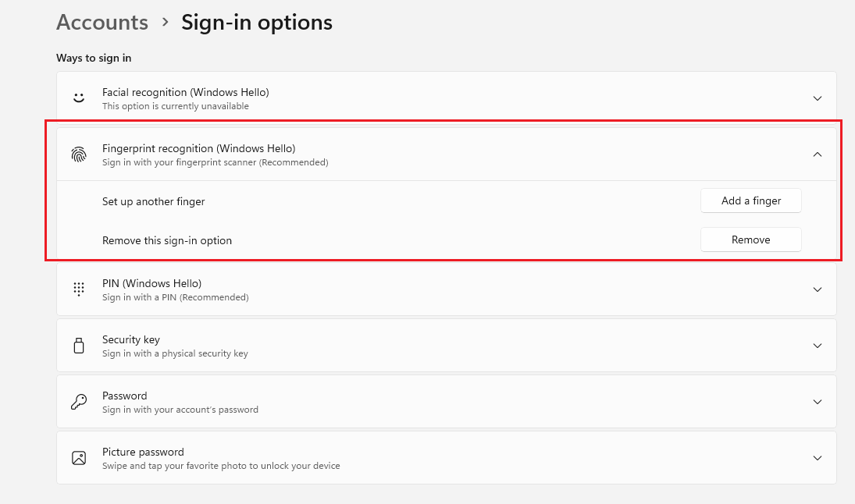The height and width of the screenshot is (504, 855).
Task: Expand the PIN (Windows Hello) section
Action: point(817,289)
